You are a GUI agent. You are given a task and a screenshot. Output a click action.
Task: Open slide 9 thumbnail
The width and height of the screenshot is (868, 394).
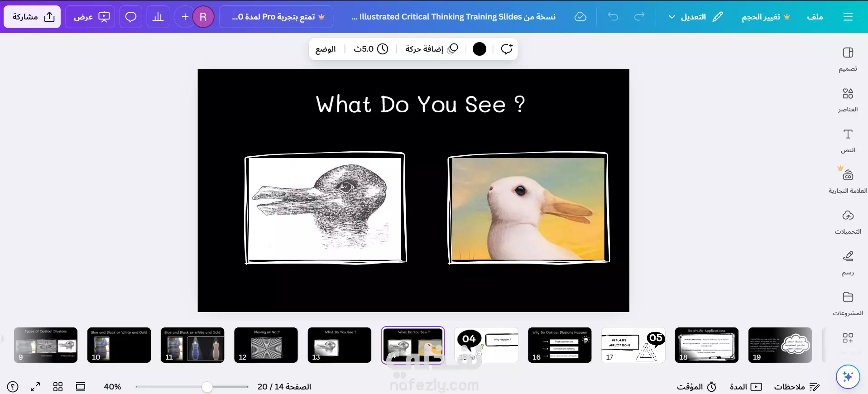(46, 345)
